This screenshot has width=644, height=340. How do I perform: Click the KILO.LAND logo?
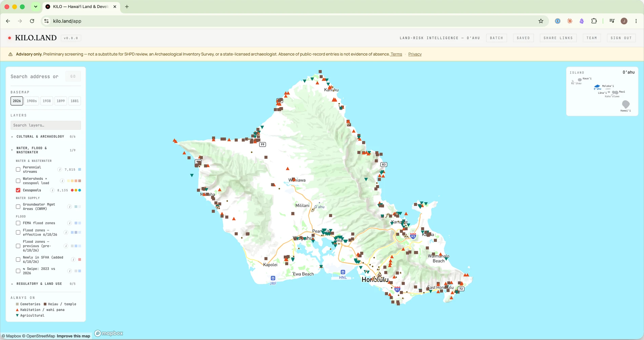(36, 38)
